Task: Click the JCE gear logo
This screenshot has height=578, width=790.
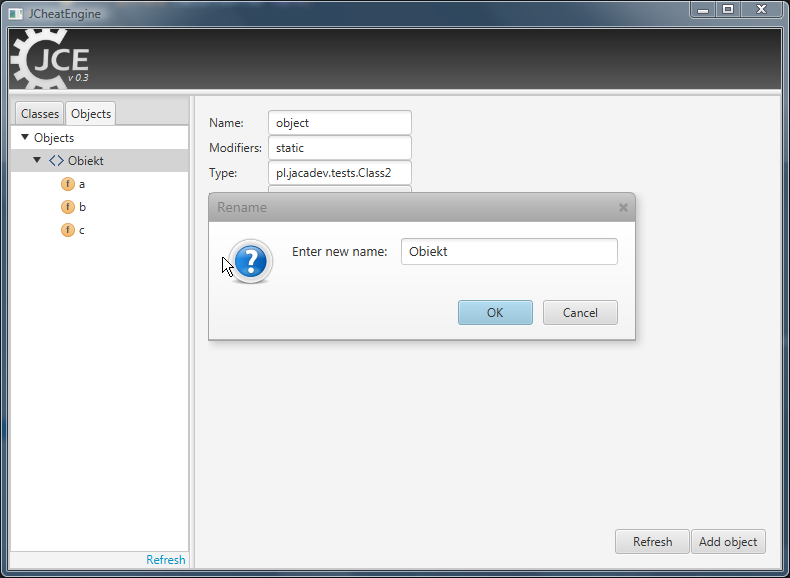Action: pos(49,59)
